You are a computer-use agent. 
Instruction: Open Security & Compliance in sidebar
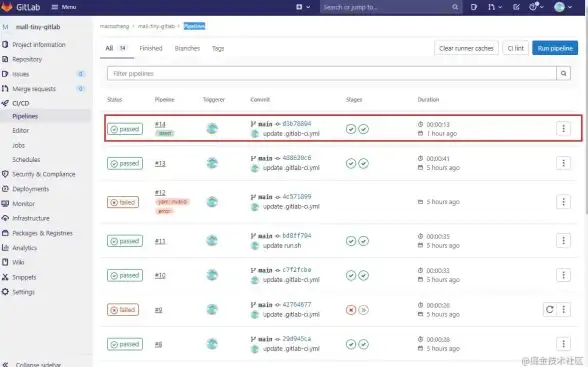coord(44,174)
